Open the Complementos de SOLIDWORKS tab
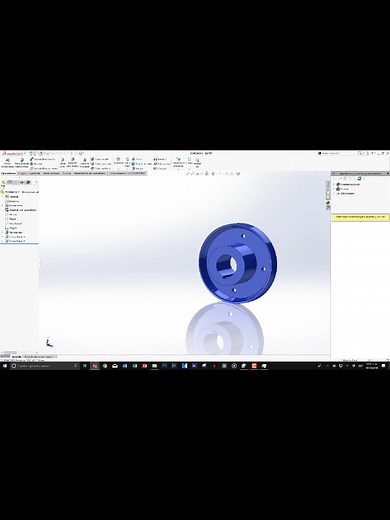The width and height of the screenshot is (390, 520). click(127, 173)
